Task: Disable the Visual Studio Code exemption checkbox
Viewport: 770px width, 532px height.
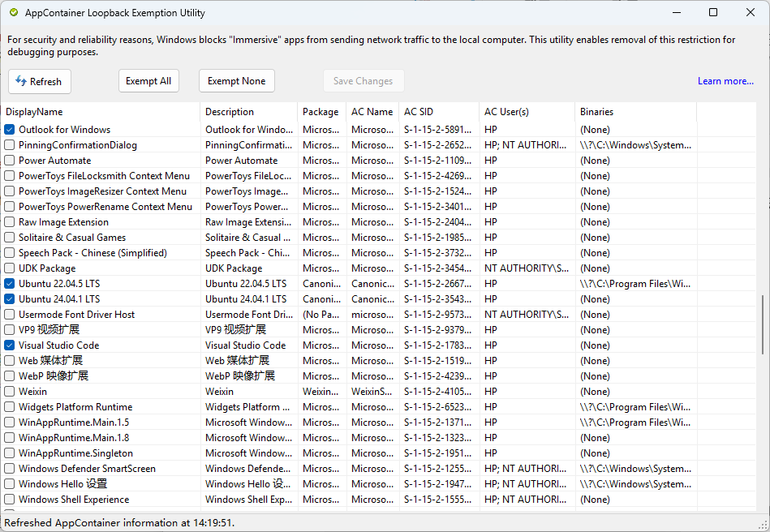Action: point(10,345)
